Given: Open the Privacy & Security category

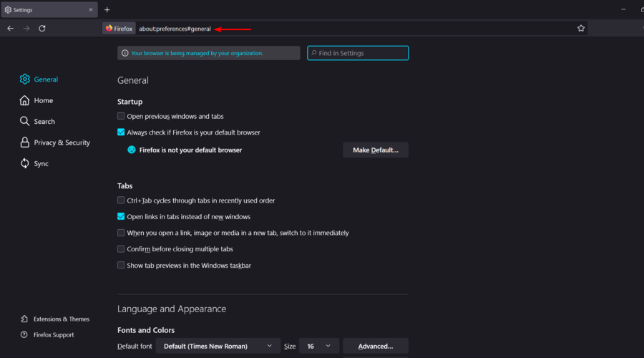Looking at the screenshot, I should pyautogui.click(x=62, y=142).
